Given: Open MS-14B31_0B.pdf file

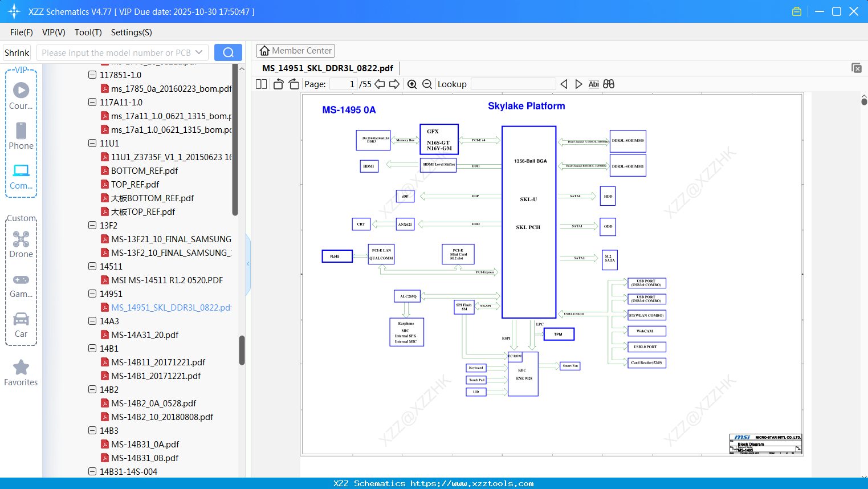Looking at the screenshot, I should coord(145,458).
